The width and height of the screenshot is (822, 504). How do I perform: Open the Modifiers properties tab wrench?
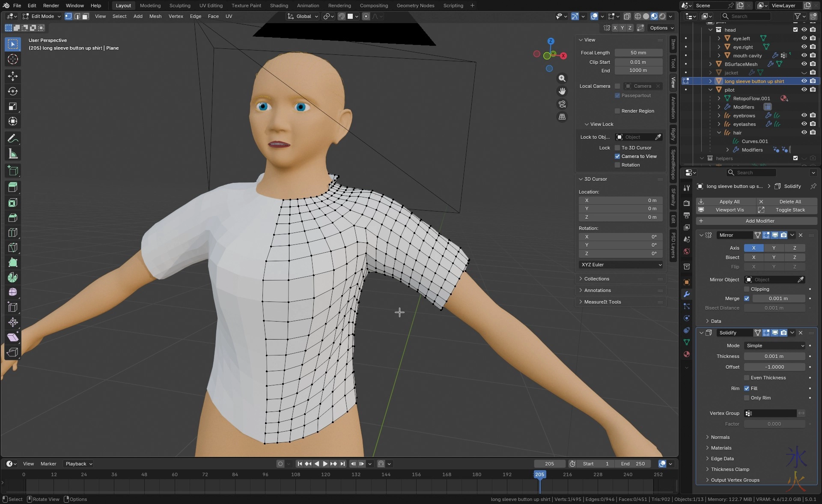[x=687, y=294]
